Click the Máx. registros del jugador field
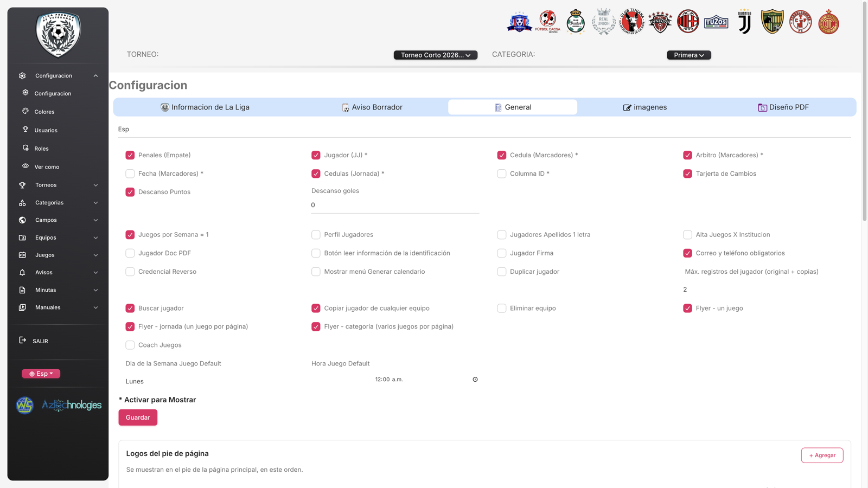 (766, 290)
